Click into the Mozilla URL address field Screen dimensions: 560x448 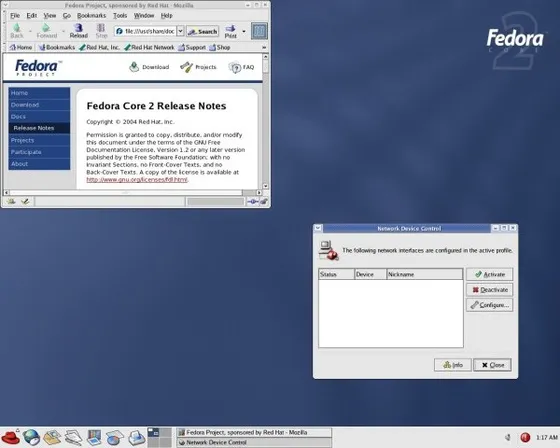[x=146, y=31]
